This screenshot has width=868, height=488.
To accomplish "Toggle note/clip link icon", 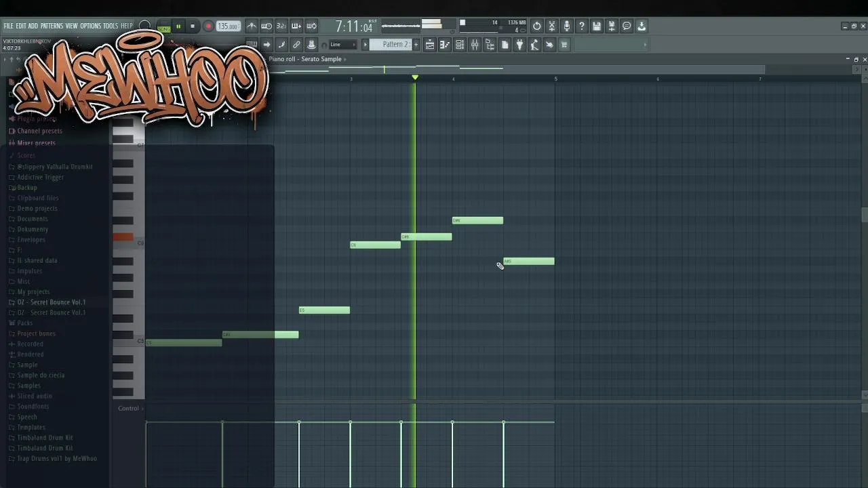I will click(281, 45).
